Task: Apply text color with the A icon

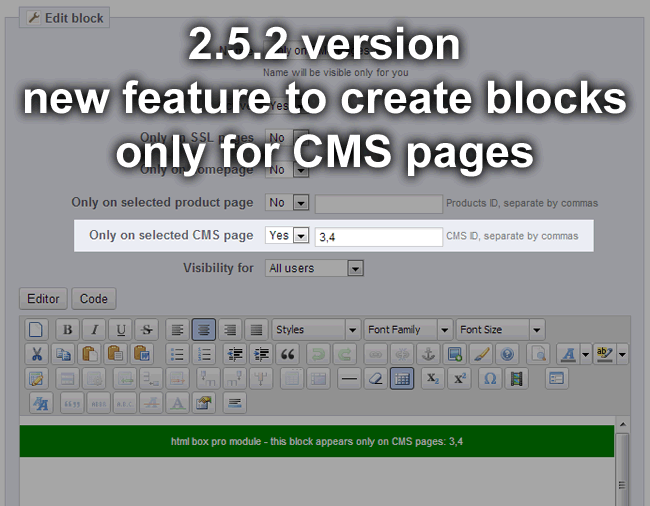Action: pyautogui.click(x=568, y=354)
